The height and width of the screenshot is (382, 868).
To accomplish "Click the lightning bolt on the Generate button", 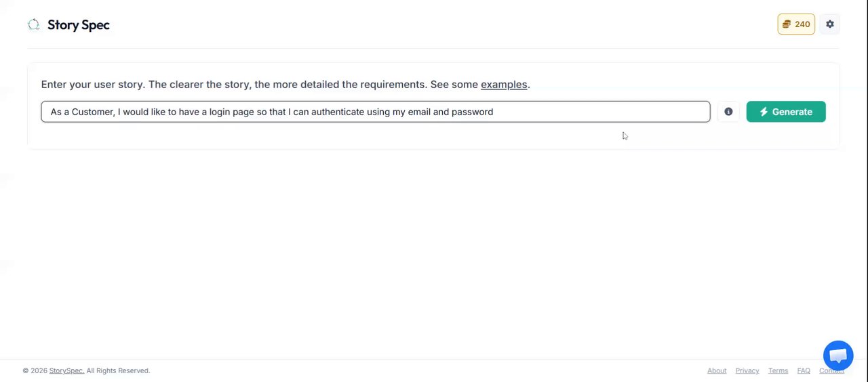I will point(764,112).
